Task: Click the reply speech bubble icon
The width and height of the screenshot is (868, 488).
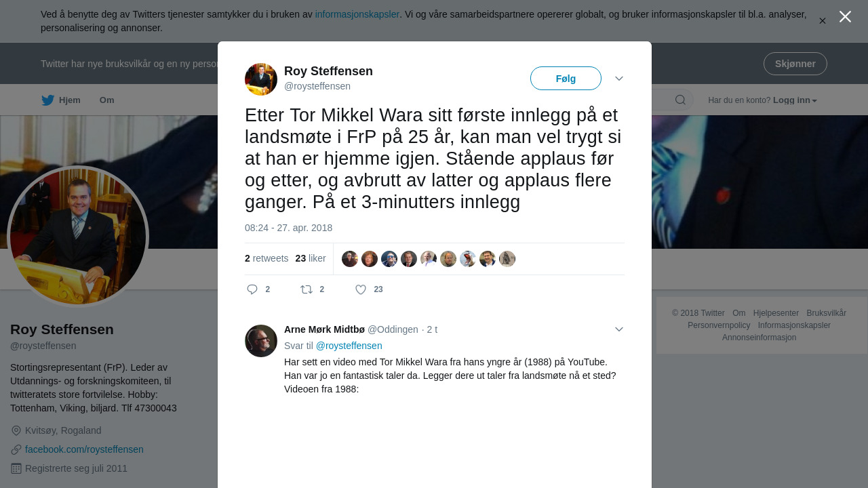Action: pos(252,289)
